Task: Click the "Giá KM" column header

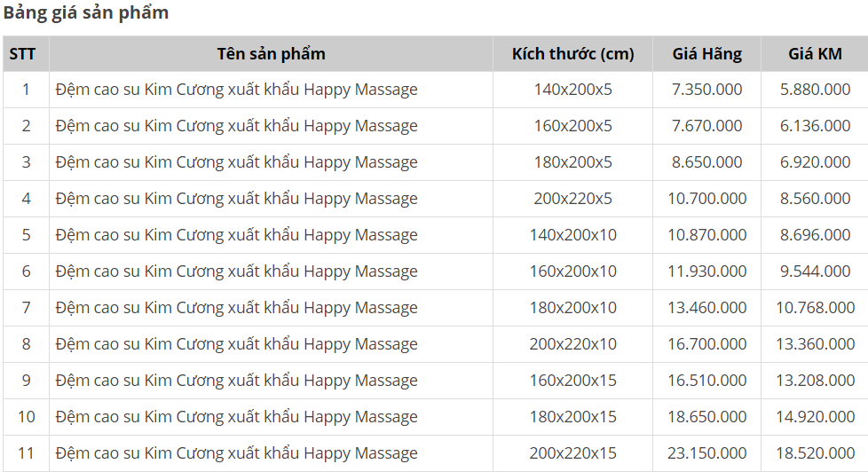Action: 815,54
